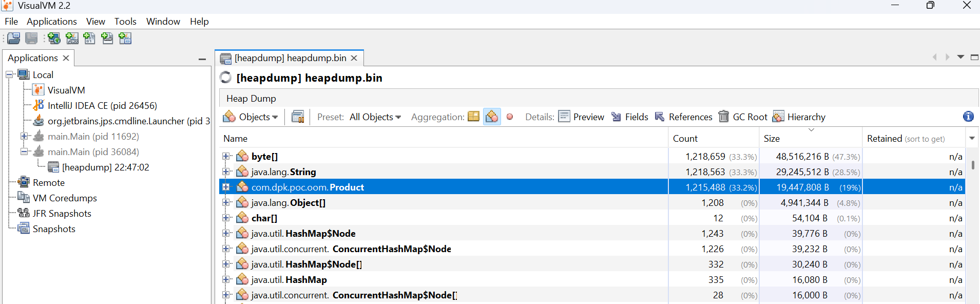Click the HashMap$Node[] class icon

coord(242,264)
